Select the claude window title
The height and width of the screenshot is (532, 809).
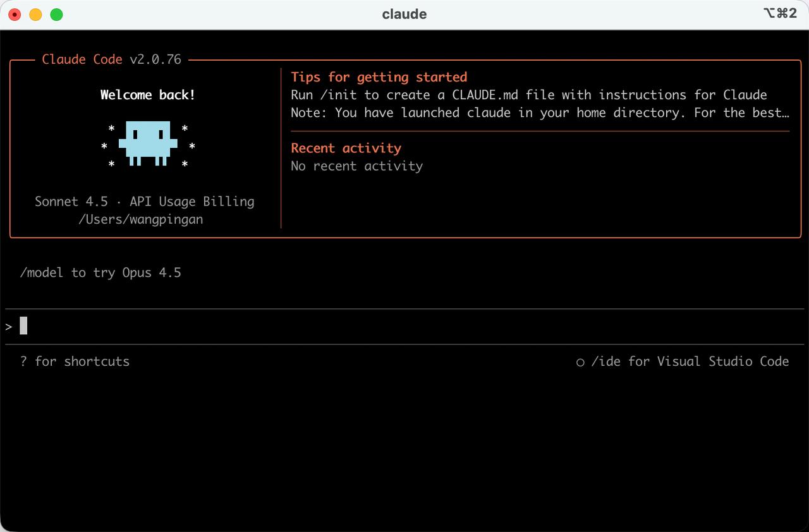tap(404, 13)
